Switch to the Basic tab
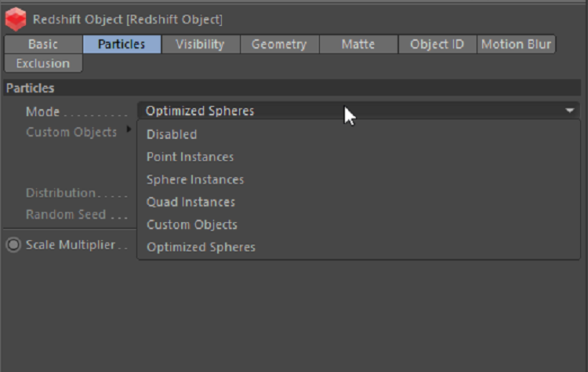 pos(43,44)
